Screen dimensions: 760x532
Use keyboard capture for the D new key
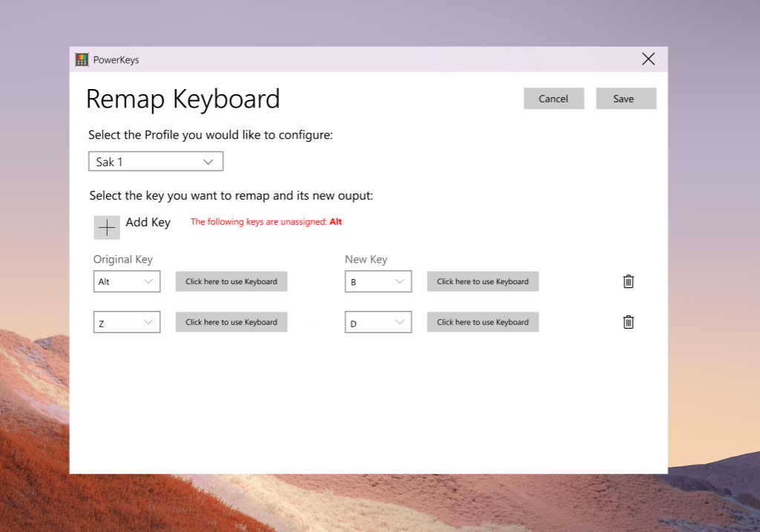pos(482,322)
